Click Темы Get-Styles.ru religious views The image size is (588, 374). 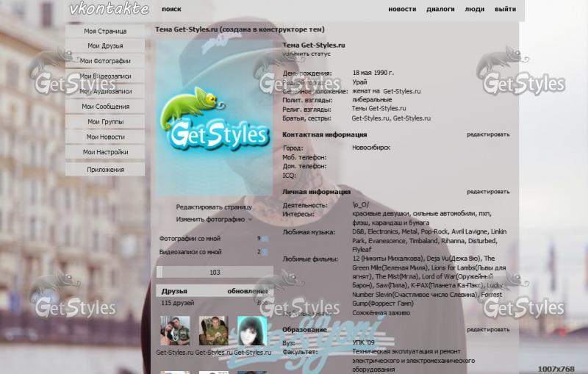(x=379, y=108)
